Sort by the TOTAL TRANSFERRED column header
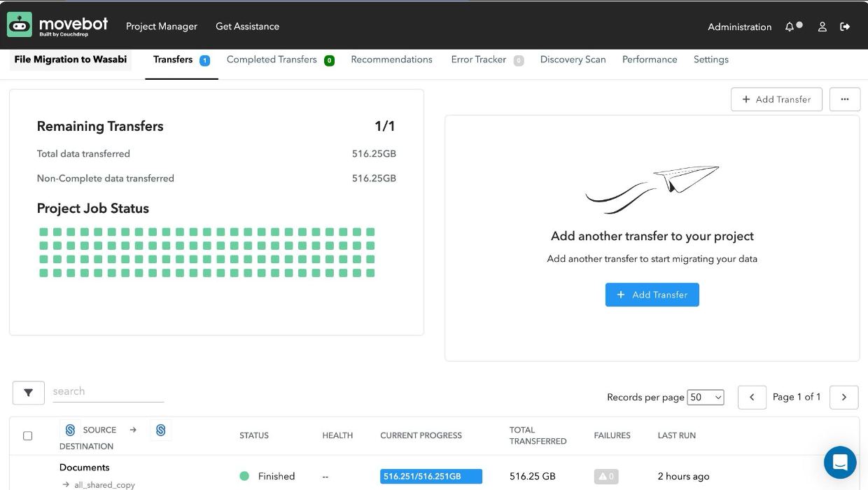 click(x=538, y=435)
